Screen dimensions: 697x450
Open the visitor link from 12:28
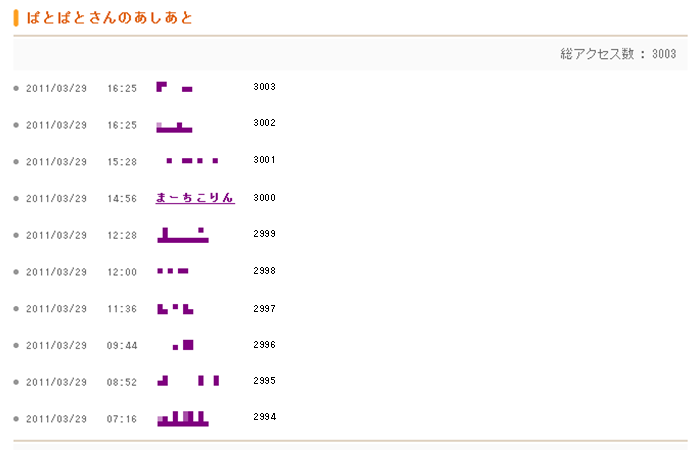tap(183, 235)
